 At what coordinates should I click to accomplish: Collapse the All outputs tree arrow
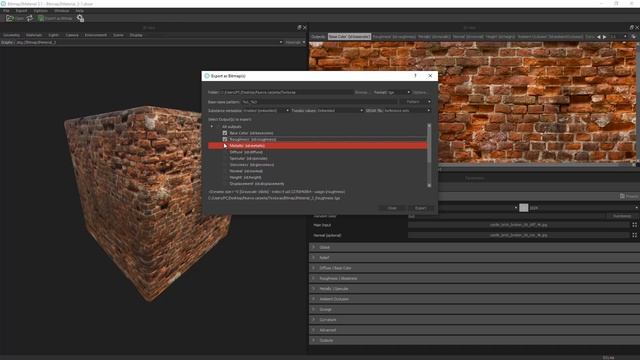pyautogui.click(x=211, y=127)
